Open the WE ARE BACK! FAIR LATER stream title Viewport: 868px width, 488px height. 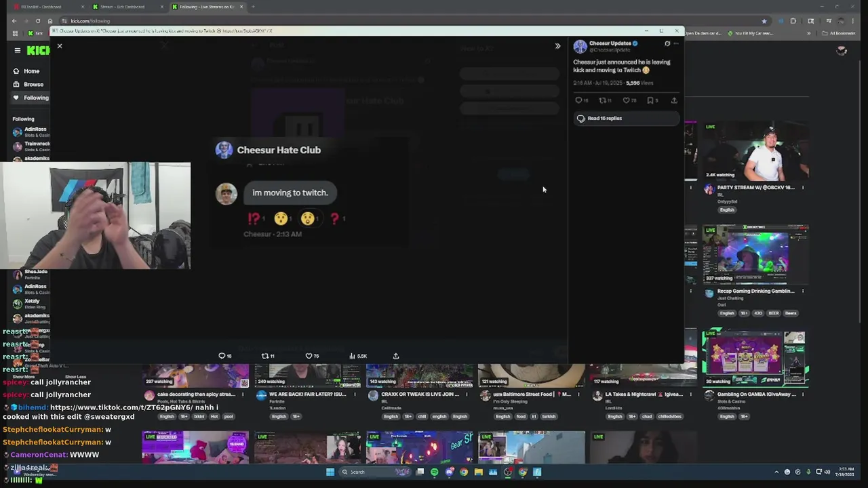click(307, 394)
